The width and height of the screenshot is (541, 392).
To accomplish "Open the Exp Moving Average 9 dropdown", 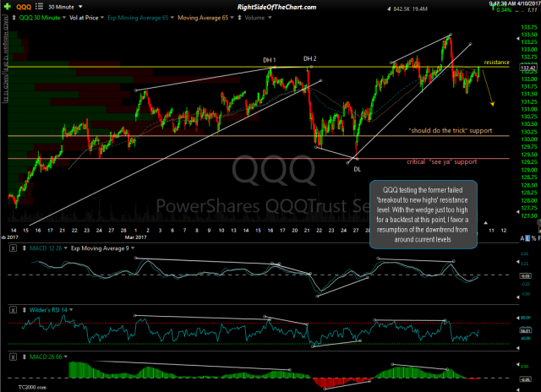I will click(x=133, y=248).
